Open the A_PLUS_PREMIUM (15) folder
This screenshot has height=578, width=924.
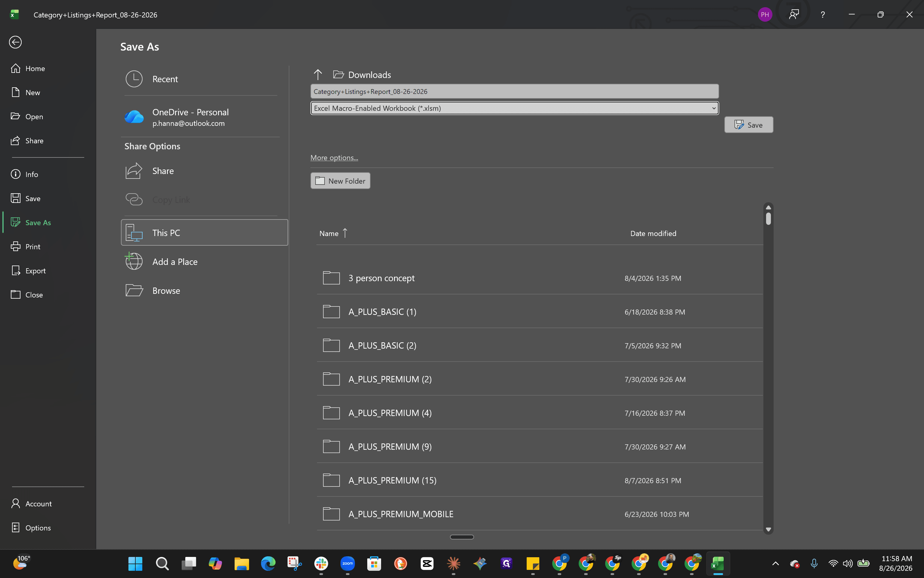tap(540, 480)
